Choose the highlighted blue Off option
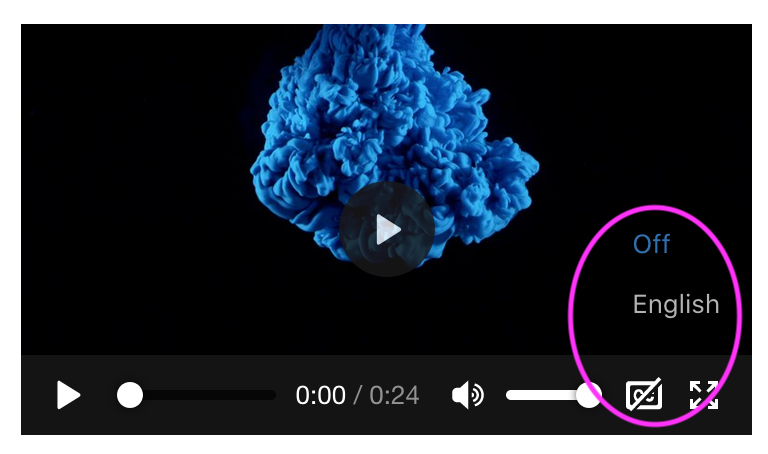 (651, 244)
